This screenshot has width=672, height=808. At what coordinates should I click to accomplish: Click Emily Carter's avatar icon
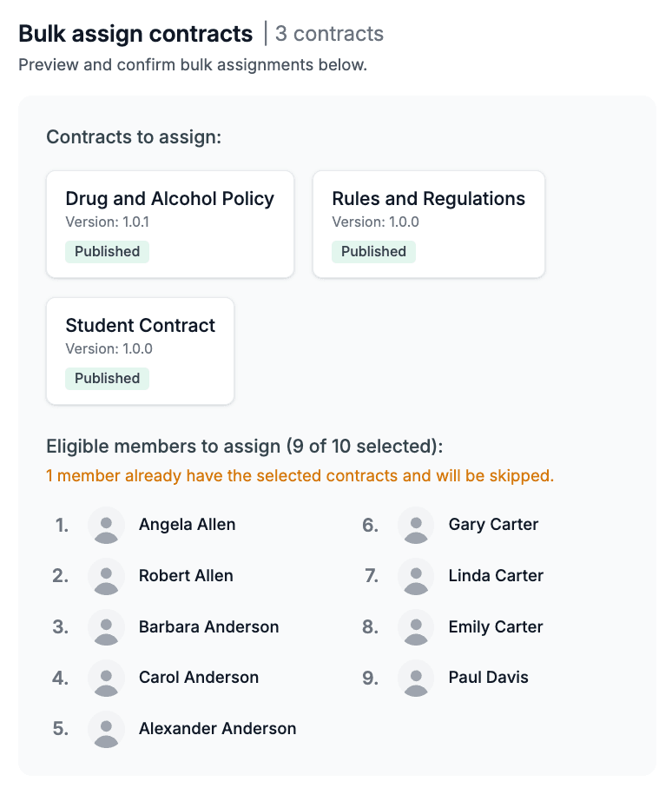(416, 627)
